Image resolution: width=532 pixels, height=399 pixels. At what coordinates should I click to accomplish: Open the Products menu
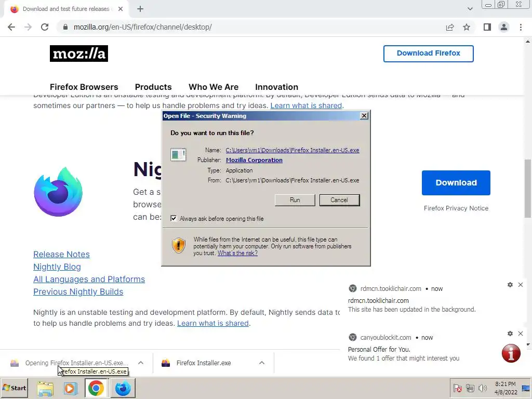[153, 87]
